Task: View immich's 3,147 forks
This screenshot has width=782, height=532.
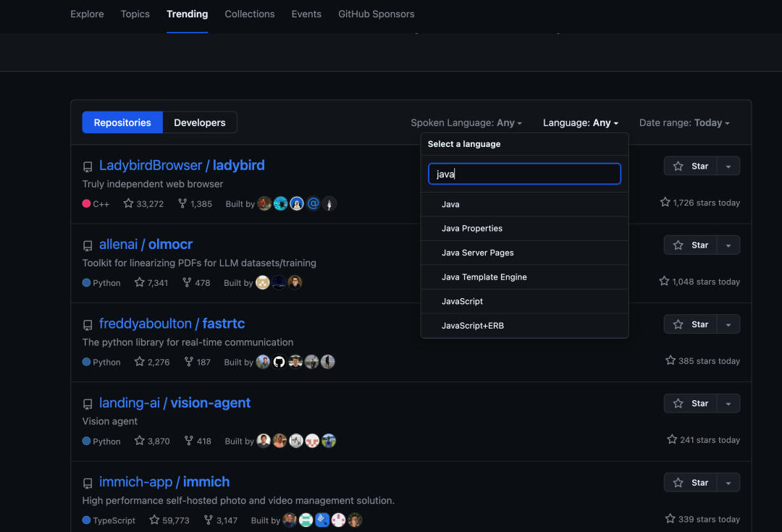Action: pyautogui.click(x=220, y=520)
